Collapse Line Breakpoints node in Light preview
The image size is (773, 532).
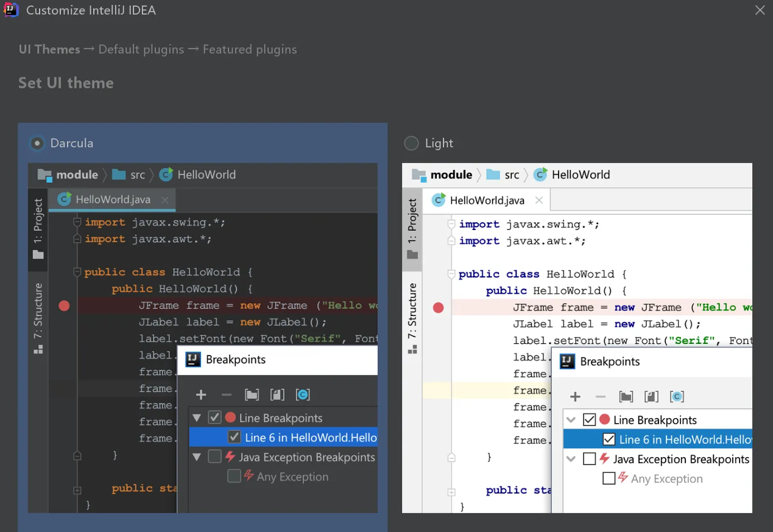(571, 420)
